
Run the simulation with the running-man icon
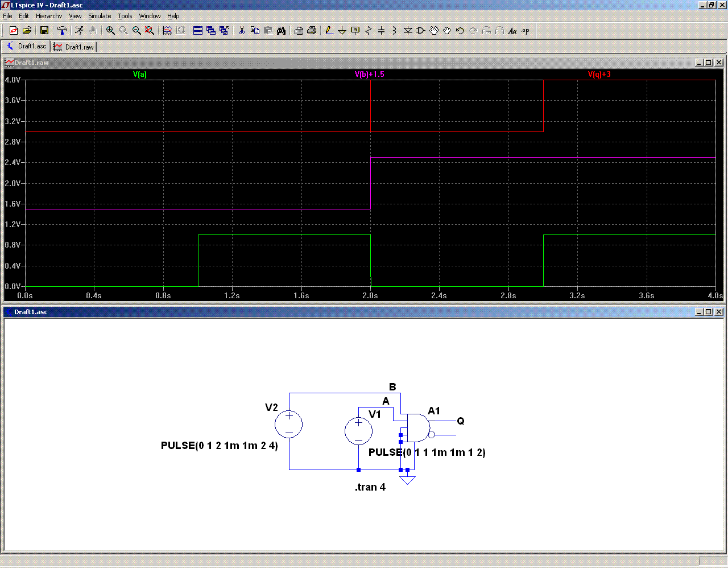coord(80,31)
